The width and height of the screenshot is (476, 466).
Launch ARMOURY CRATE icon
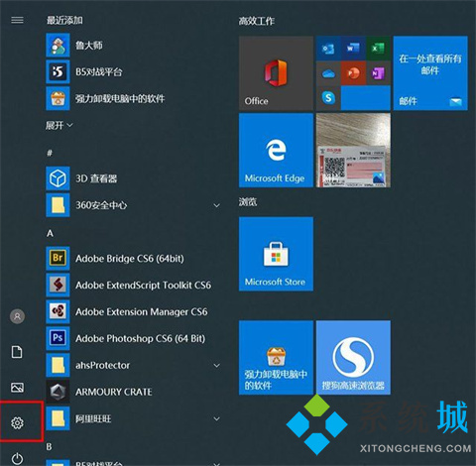click(x=58, y=392)
